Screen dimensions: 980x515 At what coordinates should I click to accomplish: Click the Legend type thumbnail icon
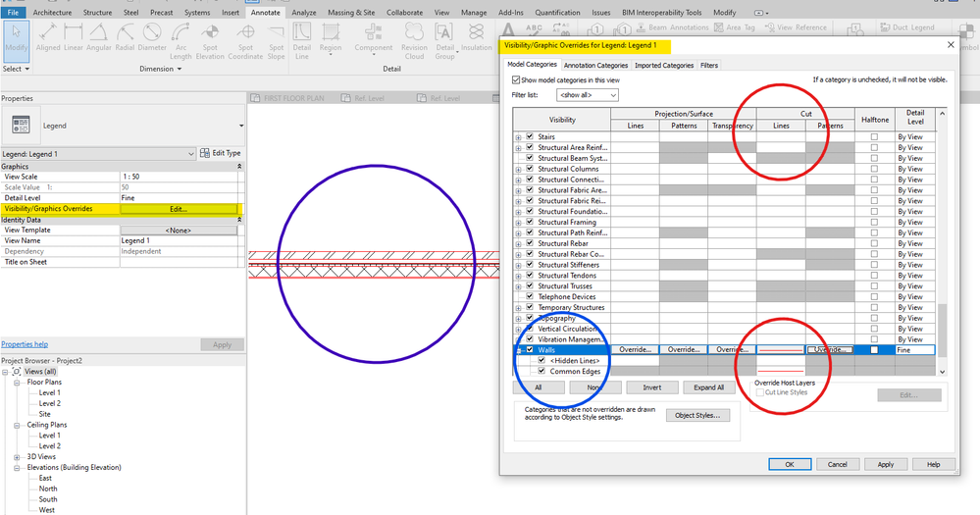point(22,125)
